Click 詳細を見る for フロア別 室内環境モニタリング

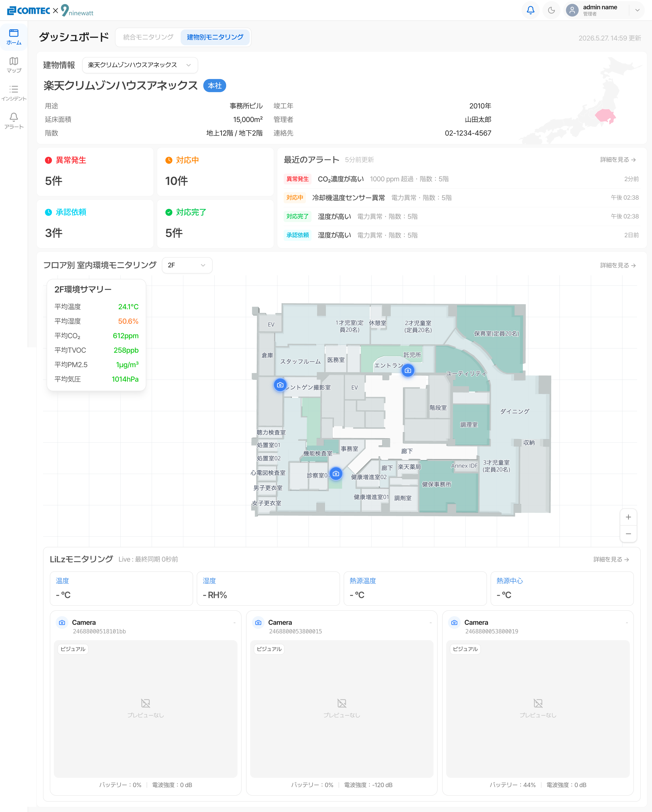(618, 265)
